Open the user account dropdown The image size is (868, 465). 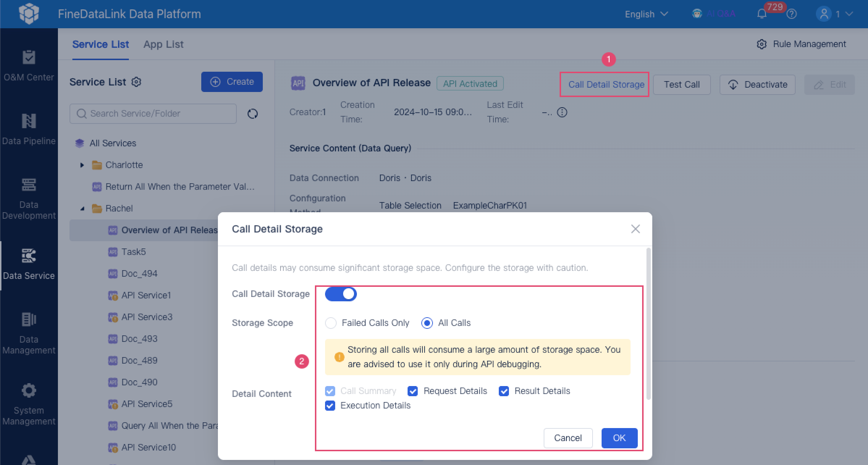835,14
